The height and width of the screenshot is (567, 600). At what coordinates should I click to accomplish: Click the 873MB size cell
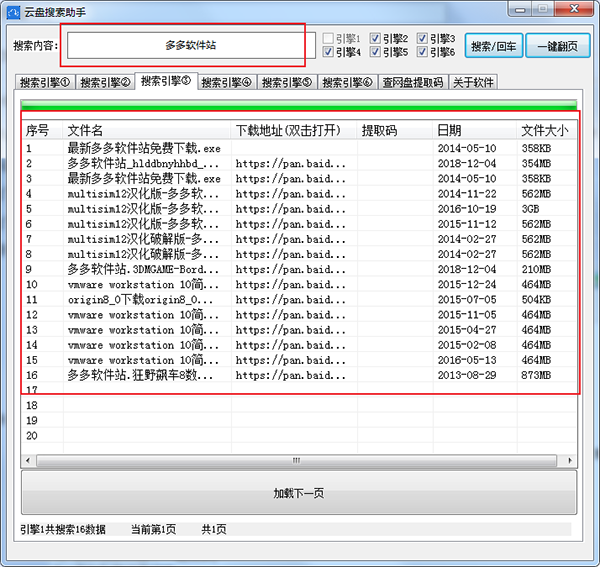pyautogui.click(x=536, y=375)
